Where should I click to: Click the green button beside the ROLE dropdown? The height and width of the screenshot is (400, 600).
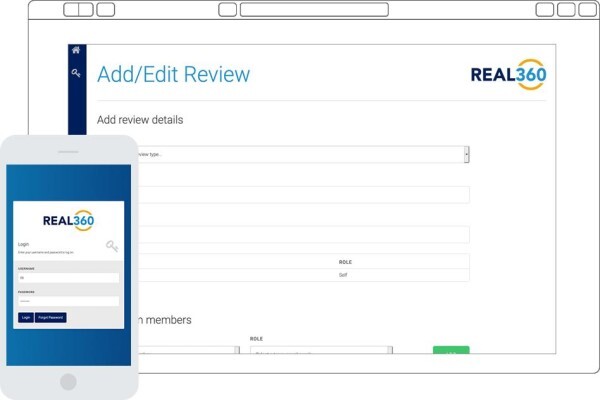451,350
